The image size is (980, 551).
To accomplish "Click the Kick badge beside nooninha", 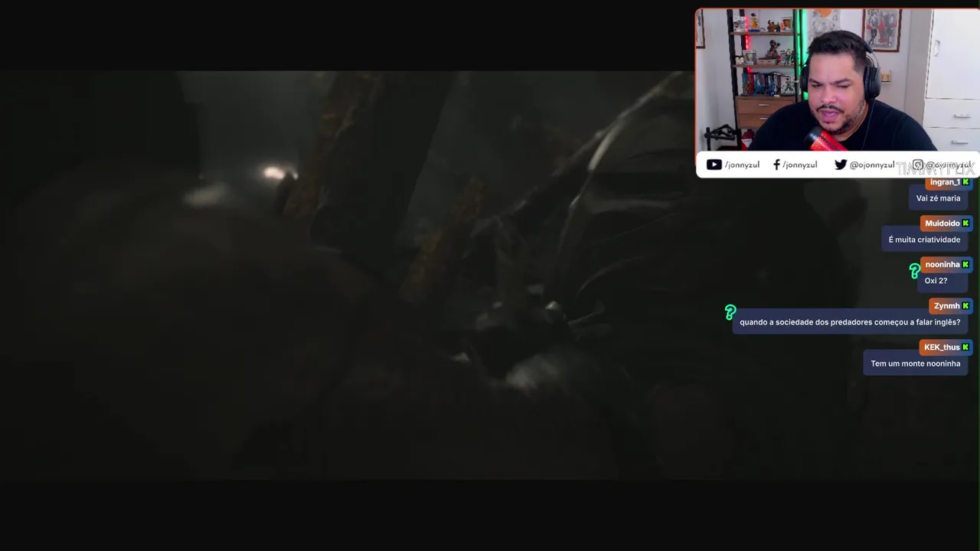I will click(x=965, y=265).
